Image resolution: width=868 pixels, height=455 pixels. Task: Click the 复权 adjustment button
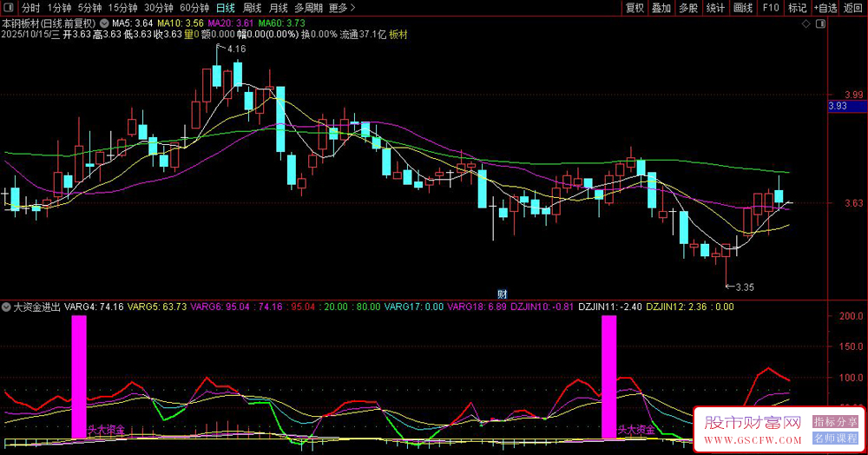pyautogui.click(x=635, y=8)
